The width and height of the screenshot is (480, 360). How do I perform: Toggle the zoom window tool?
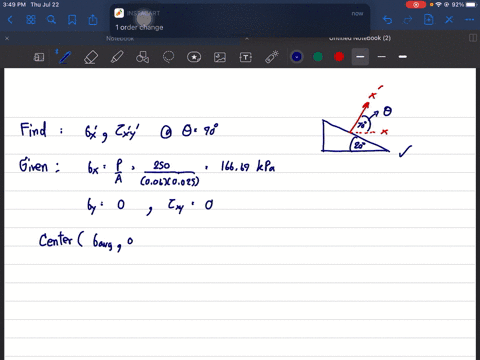(x=39, y=57)
